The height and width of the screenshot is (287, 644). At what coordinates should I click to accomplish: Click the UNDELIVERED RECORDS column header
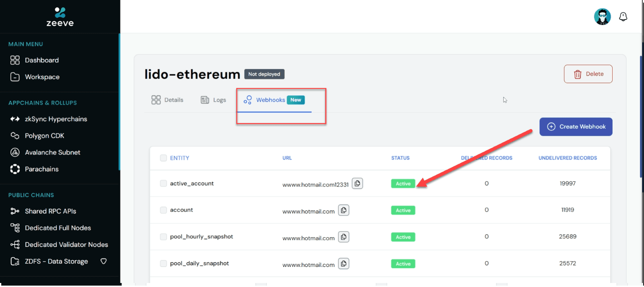pyautogui.click(x=568, y=158)
